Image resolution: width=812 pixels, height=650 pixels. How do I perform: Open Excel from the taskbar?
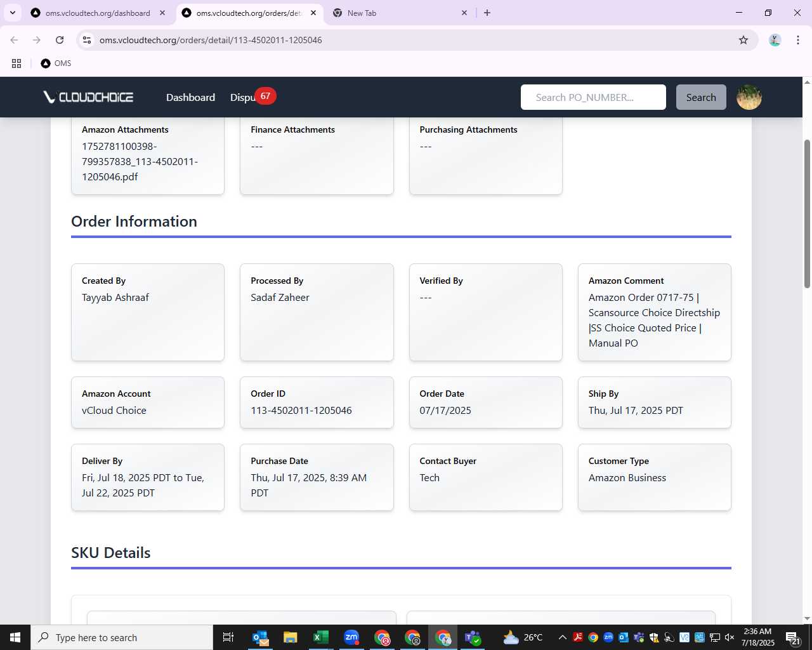tap(321, 637)
